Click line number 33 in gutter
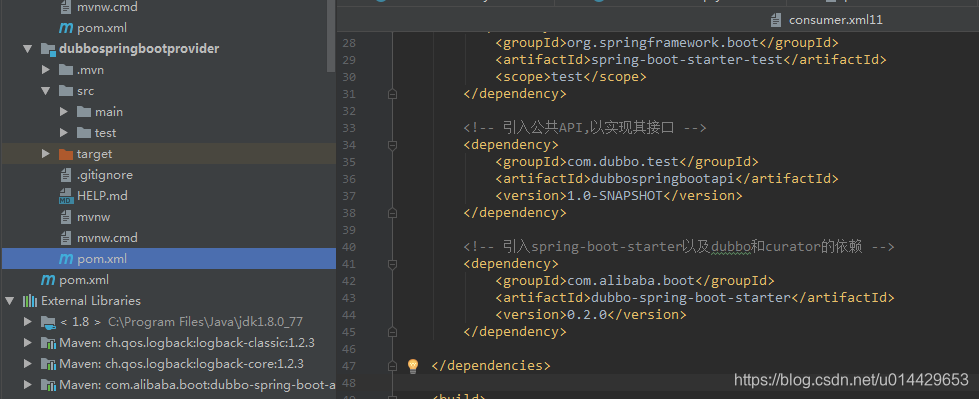 pyautogui.click(x=348, y=128)
